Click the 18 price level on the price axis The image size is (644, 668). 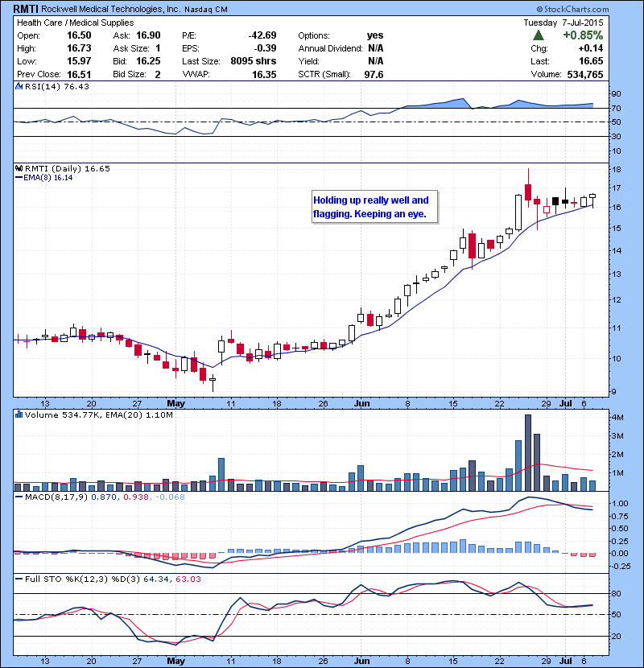617,170
